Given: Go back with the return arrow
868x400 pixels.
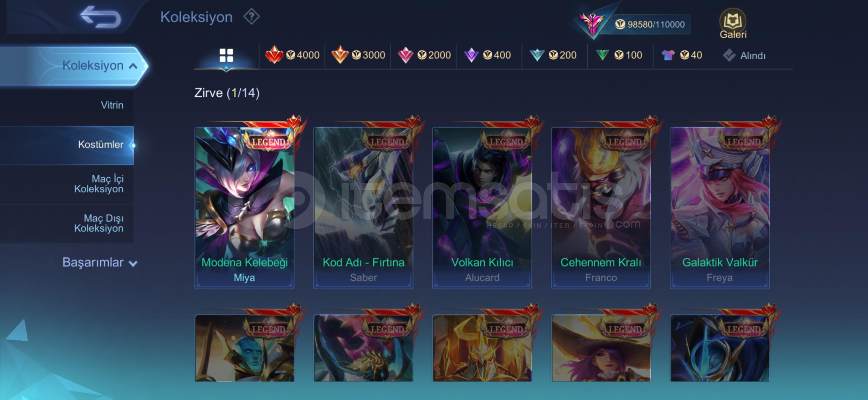Looking at the screenshot, I should 100,17.
